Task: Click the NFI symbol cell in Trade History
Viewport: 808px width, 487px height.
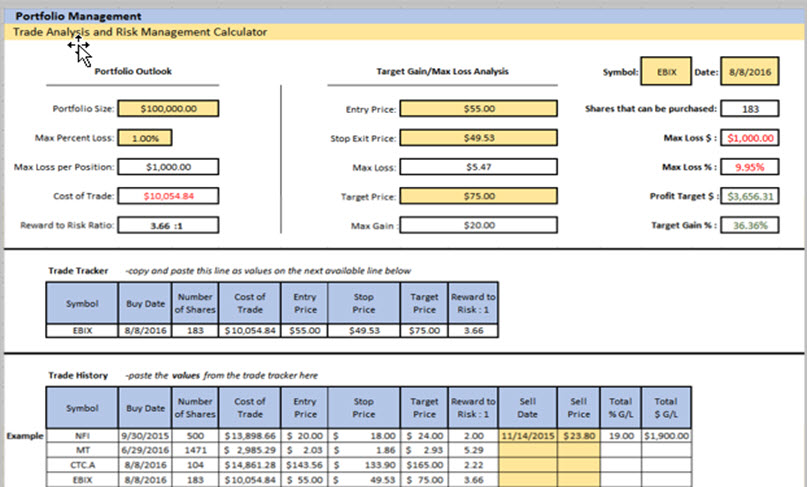Action: [82, 436]
